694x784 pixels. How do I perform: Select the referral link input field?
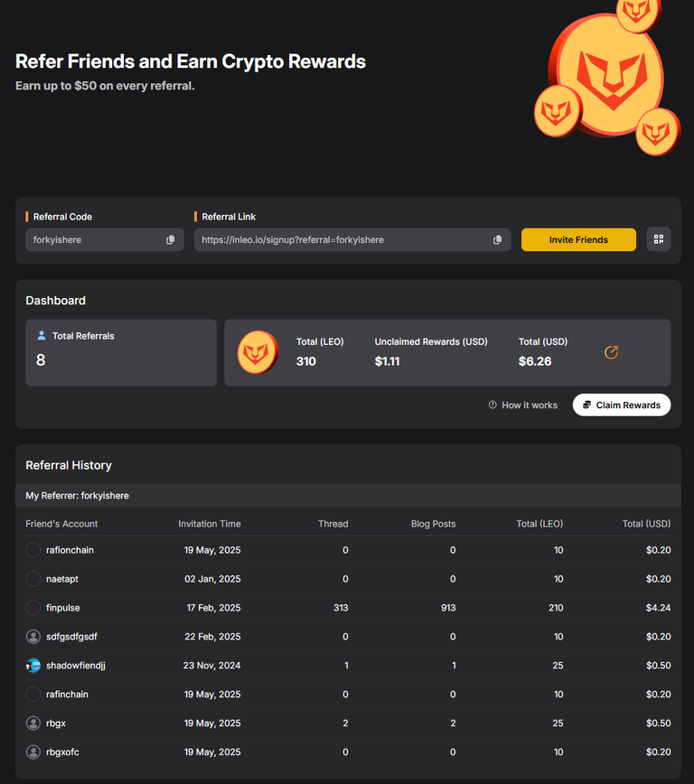pos(352,239)
